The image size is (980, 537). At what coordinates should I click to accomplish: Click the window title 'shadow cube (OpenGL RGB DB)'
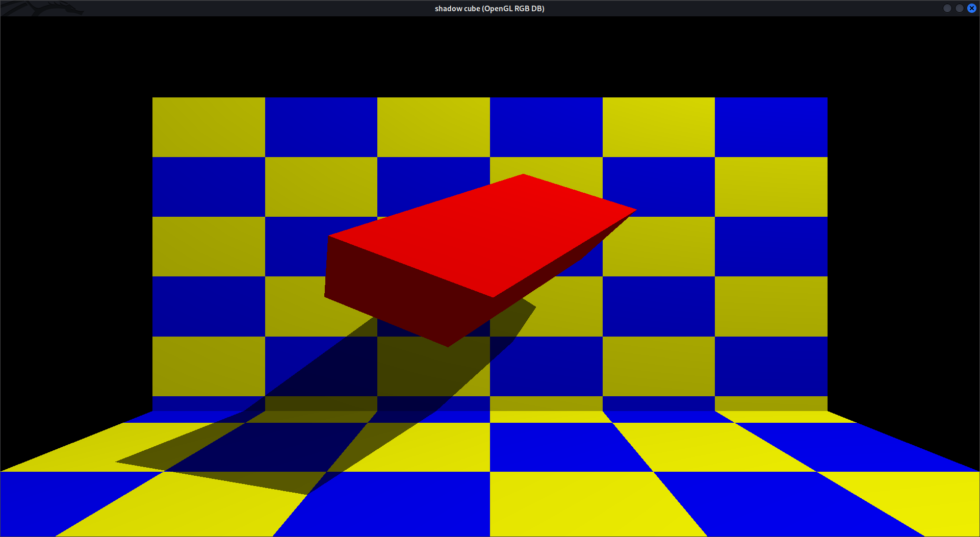489,9
